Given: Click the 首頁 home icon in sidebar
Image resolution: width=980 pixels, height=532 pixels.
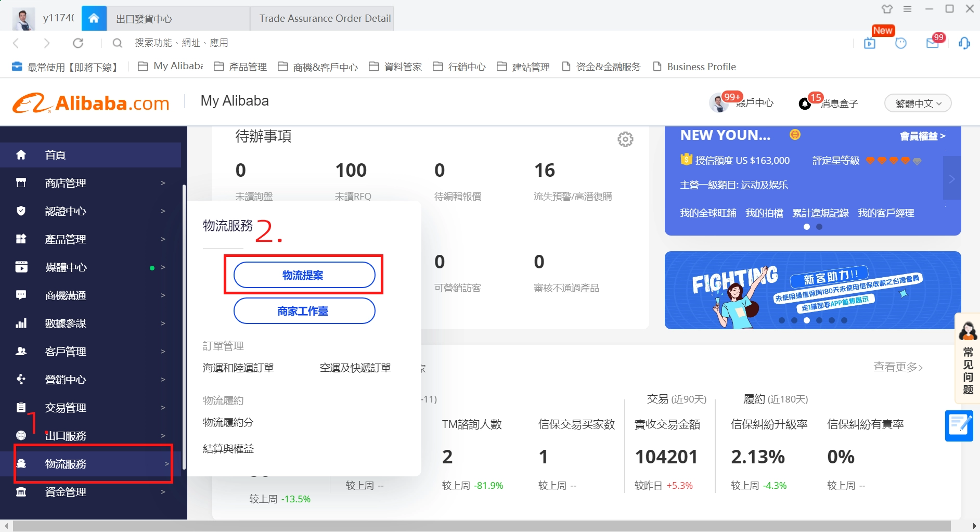Looking at the screenshot, I should (x=21, y=154).
